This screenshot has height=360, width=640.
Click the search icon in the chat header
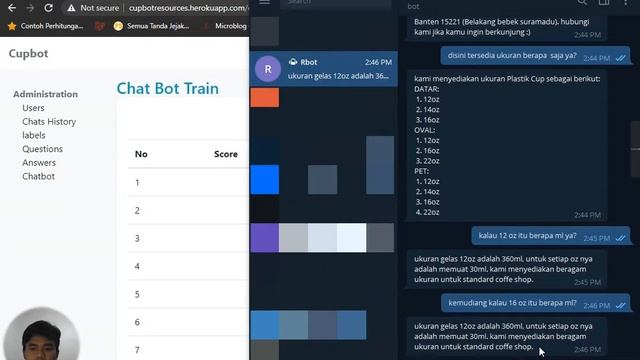coord(582,2)
